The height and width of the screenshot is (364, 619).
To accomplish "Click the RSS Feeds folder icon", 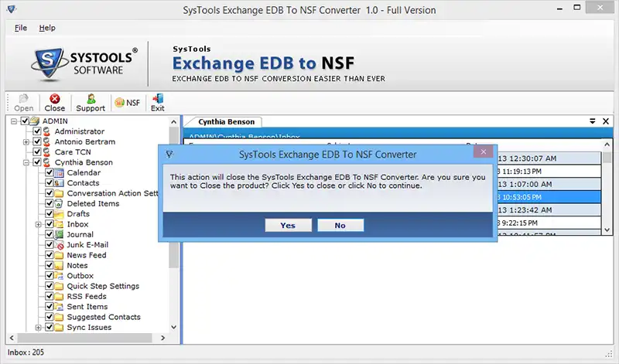I will [x=59, y=296].
